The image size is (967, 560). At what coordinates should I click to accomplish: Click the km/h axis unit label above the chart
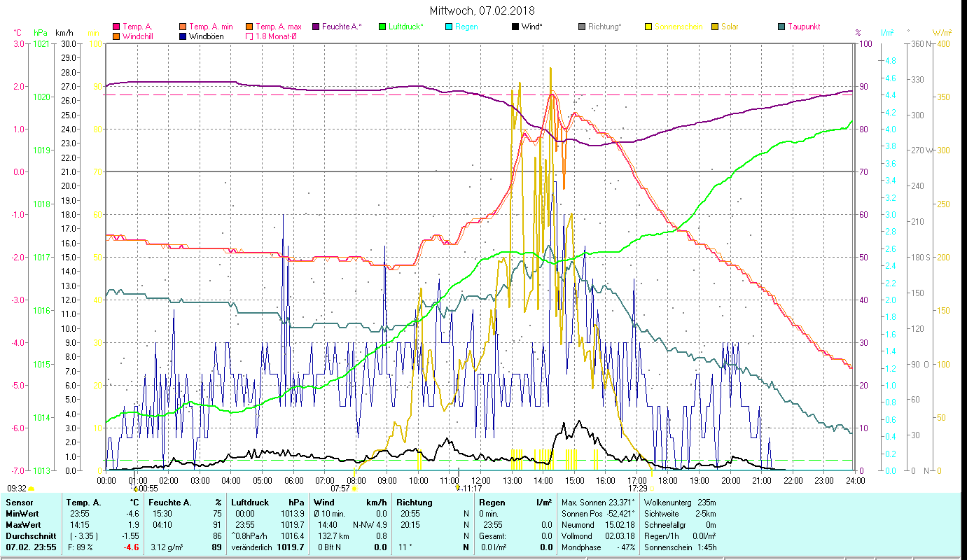coord(64,33)
